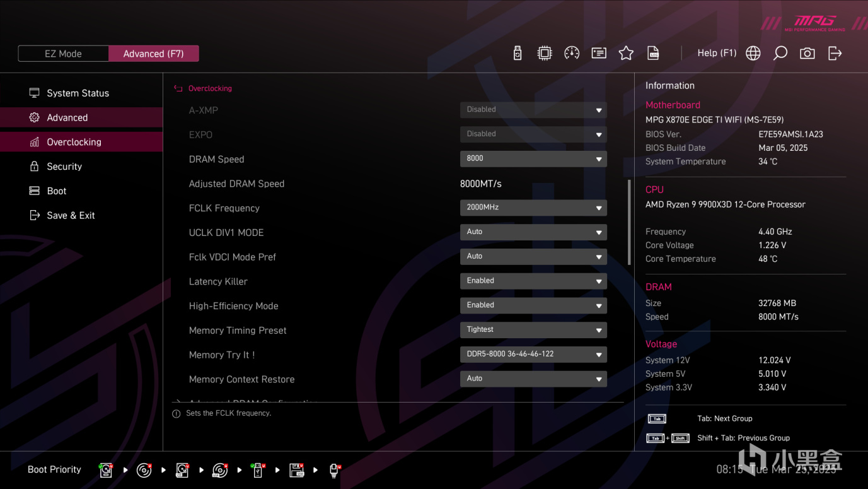The image size is (868, 489).
Task: Open the Memory Context Restore dropdown
Action: 533,379
